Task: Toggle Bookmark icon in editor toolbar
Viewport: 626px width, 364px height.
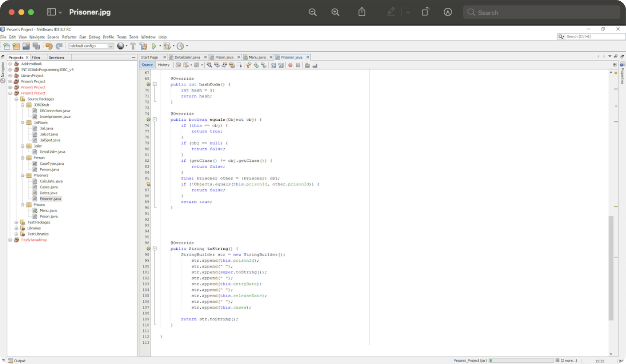Action: (263, 65)
